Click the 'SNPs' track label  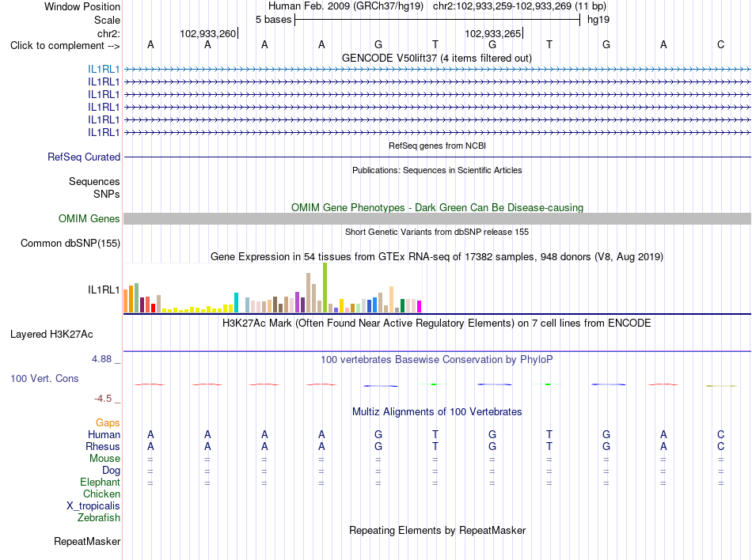pyautogui.click(x=107, y=194)
